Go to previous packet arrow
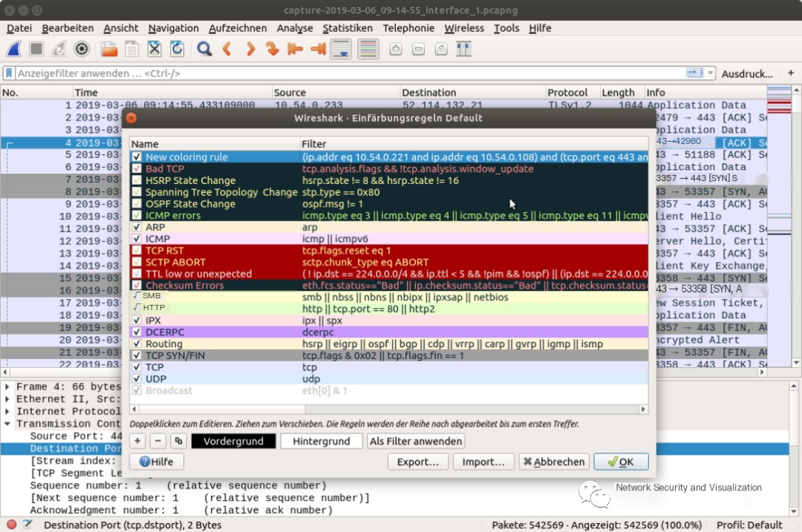The height and width of the screenshot is (532, 802). [227, 49]
